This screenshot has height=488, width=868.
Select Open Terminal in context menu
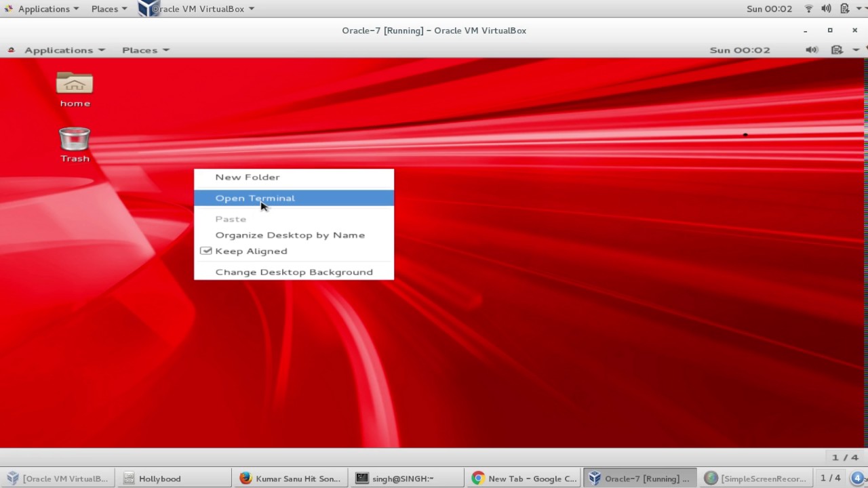(294, 198)
